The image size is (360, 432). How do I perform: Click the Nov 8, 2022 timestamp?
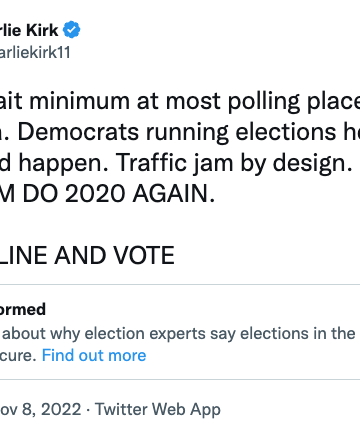[x=40, y=409]
